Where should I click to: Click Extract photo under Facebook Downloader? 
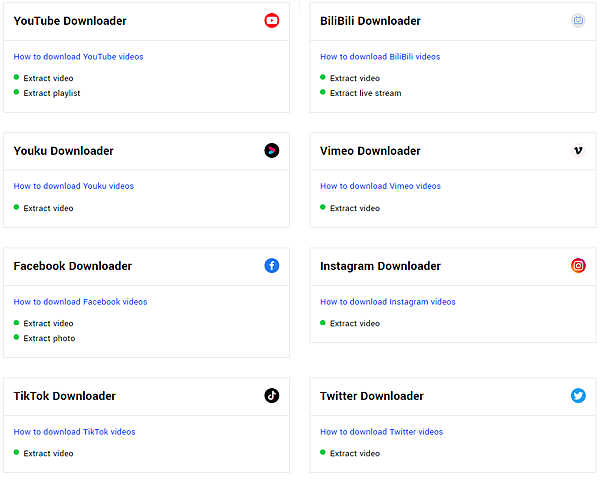pyautogui.click(x=49, y=338)
